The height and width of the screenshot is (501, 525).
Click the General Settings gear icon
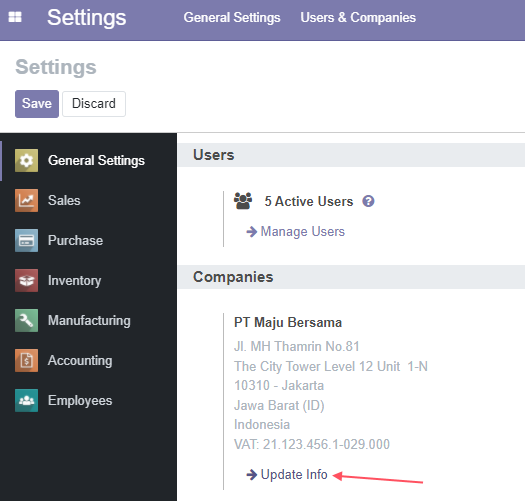coord(26,160)
